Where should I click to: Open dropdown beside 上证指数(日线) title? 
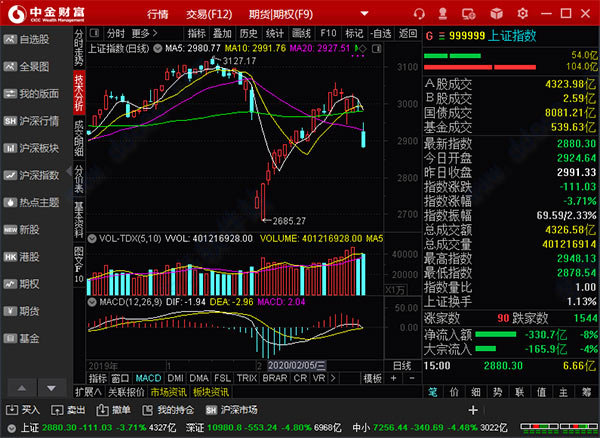tap(157, 49)
